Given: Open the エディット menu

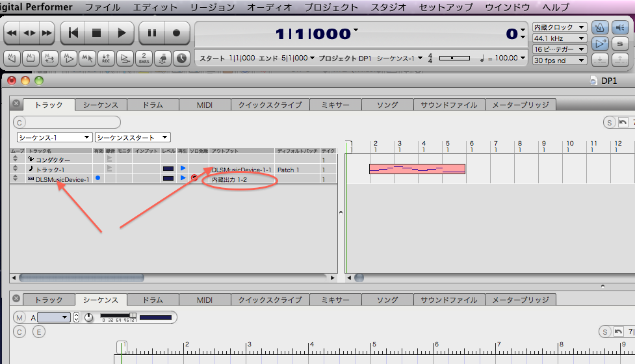Looking at the screenshot, I should coord(155,7).
